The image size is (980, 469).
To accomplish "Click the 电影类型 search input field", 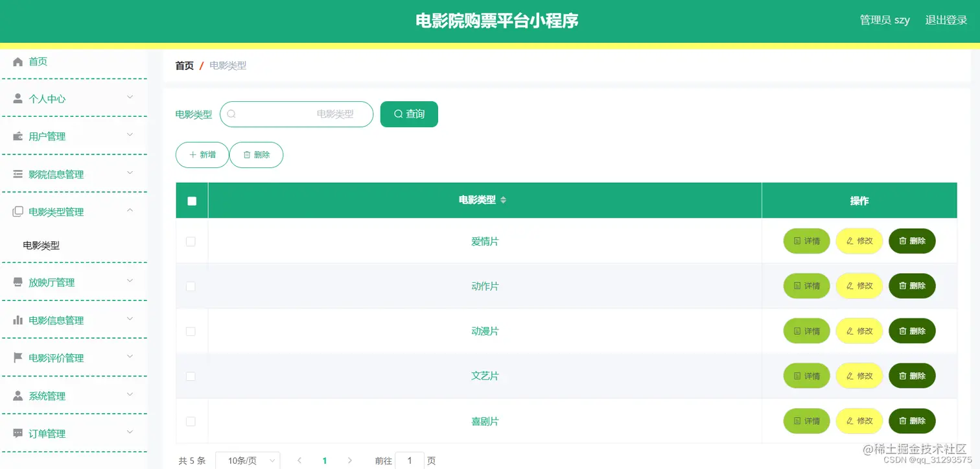I will pos(297,114).
